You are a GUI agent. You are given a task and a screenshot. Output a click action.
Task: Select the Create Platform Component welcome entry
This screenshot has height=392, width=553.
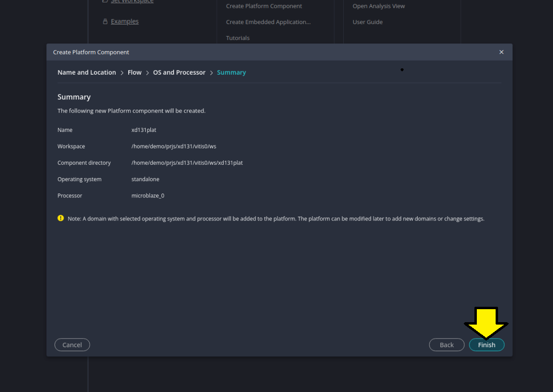click(x=264, y=6)
